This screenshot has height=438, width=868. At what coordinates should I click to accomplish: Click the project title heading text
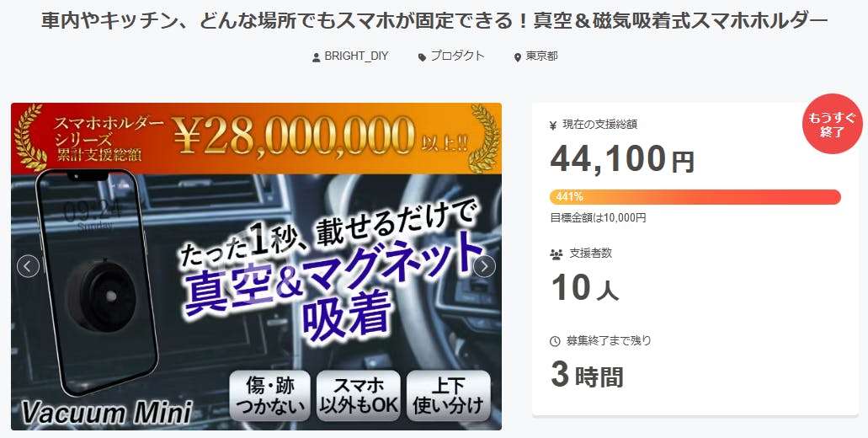(x=434, y=20)
